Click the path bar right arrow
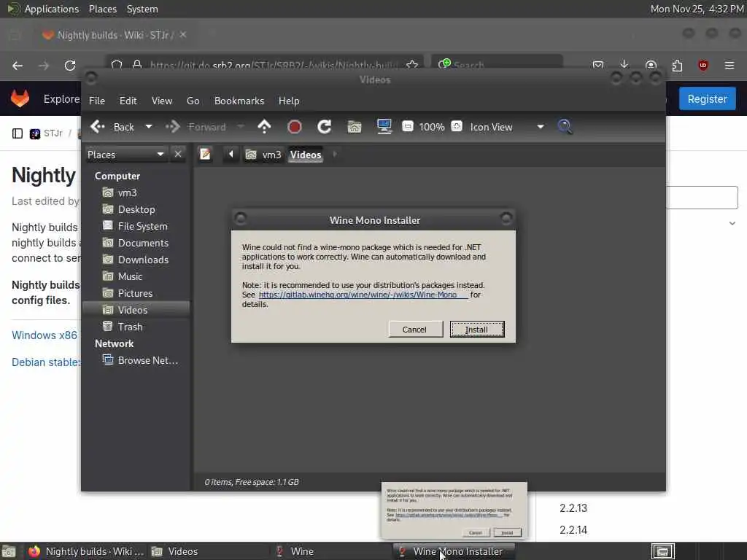This screenshot has height=560, width=747. (335, 155)
